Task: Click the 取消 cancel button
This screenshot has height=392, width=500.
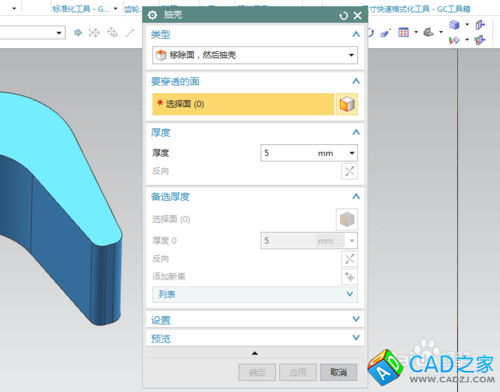Action: tap(338, 372)
